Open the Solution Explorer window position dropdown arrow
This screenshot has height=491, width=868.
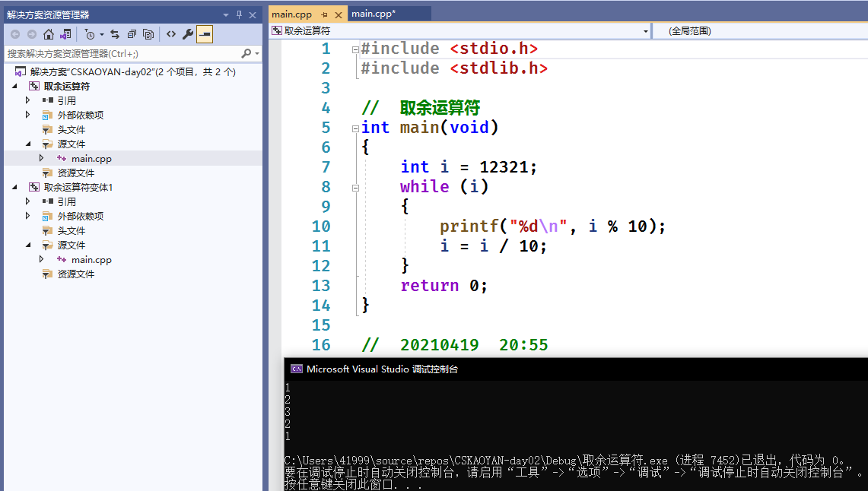click(x=226, y=15)
